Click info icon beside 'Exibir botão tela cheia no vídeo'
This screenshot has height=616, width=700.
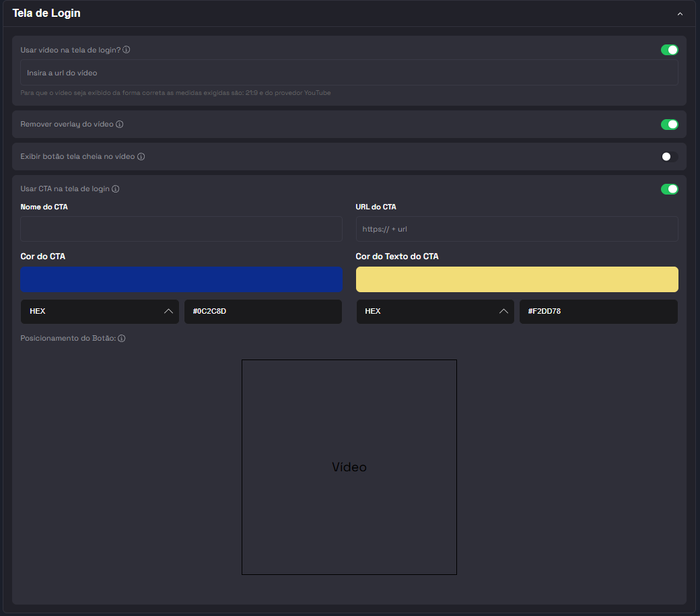pos(141,157)
